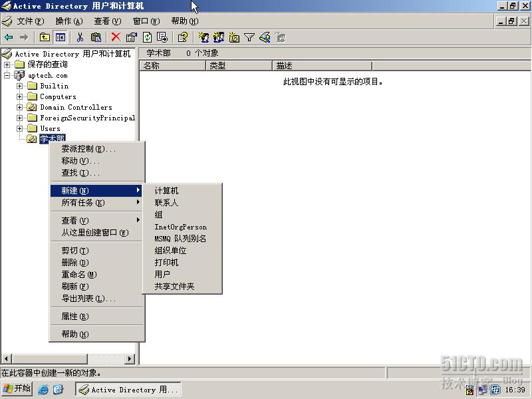Select MSMQ 队列别名 in the 新建 submenu
This screenshot has width=532, height=399.
pyautogui.click(x=182, y=239)
